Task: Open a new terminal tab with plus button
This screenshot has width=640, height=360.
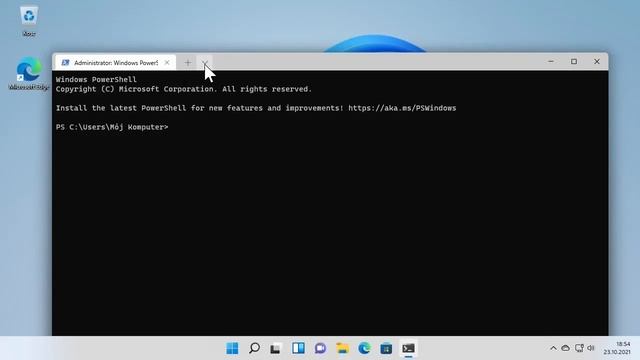Action: [188, 62]
